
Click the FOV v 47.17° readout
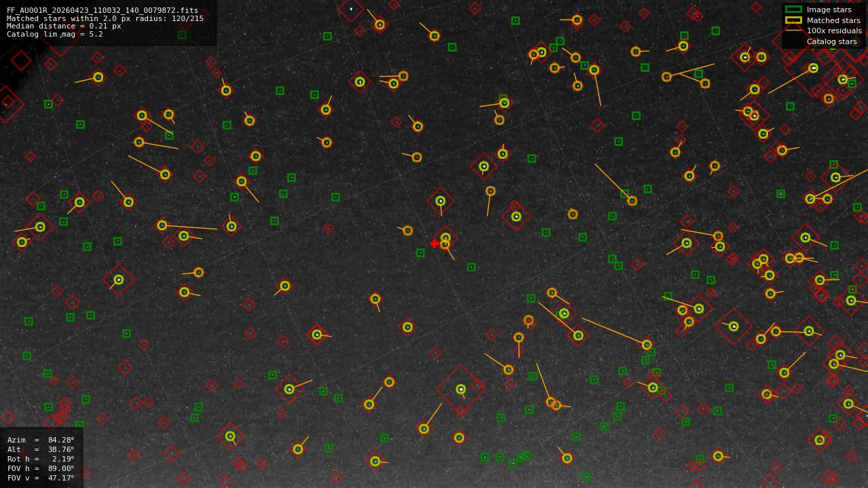tap(41, 478)
